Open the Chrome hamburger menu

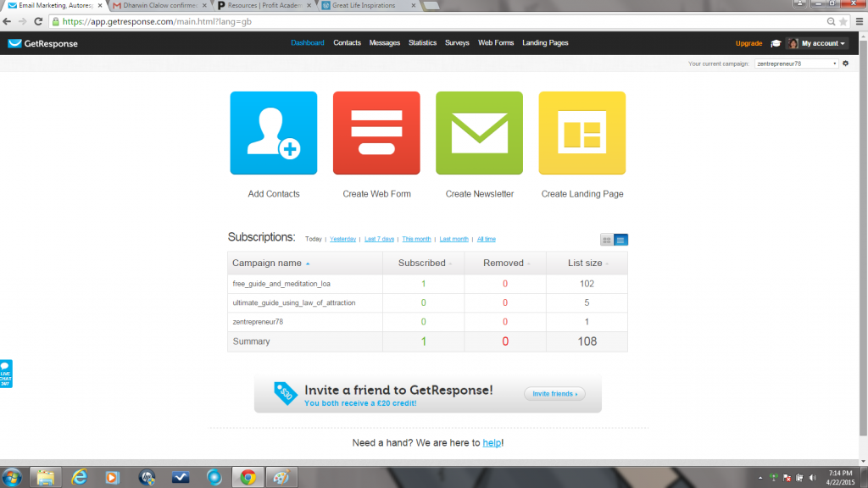[860, 21]
